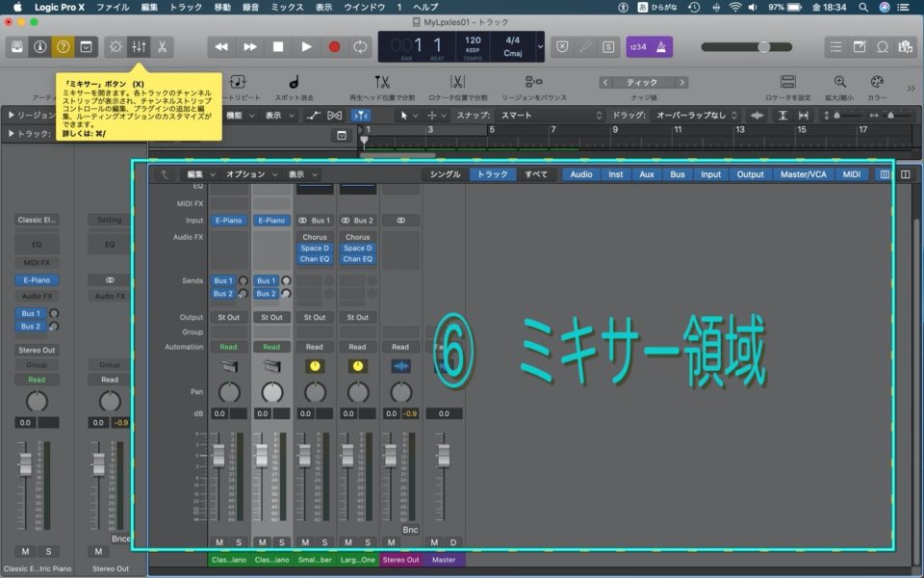Click the Aux filter button in mixer
The width and height of the screenshot is (924, 578).
[x=647, y=174]
